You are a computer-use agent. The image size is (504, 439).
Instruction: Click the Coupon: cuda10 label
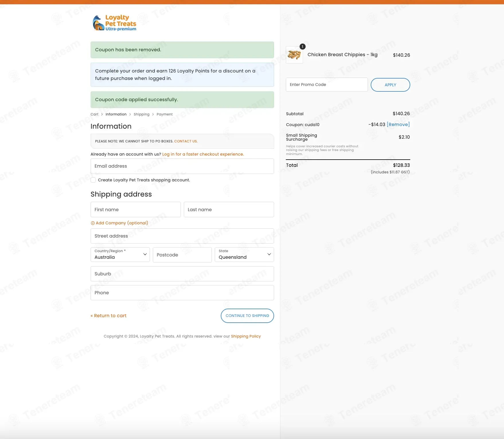(302, 125)
